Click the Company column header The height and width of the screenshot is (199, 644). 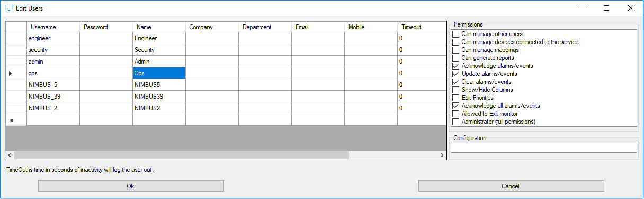click(212, 27)
